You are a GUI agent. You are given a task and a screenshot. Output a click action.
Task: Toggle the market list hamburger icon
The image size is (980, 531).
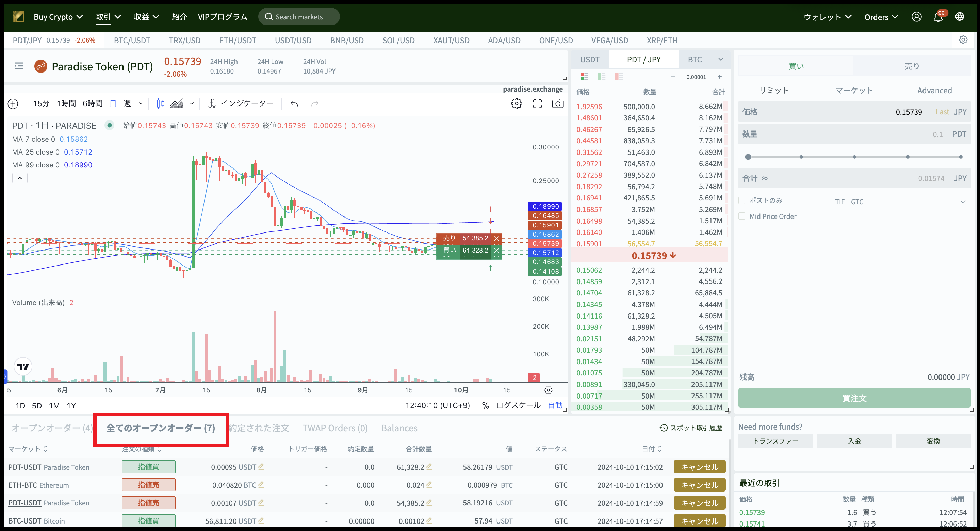pos(19,66)
